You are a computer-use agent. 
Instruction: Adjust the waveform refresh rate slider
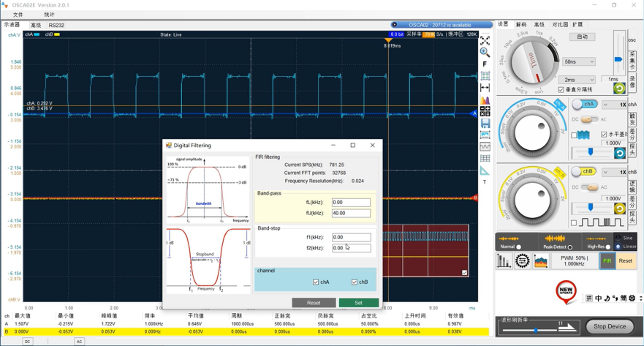(535, 330)
